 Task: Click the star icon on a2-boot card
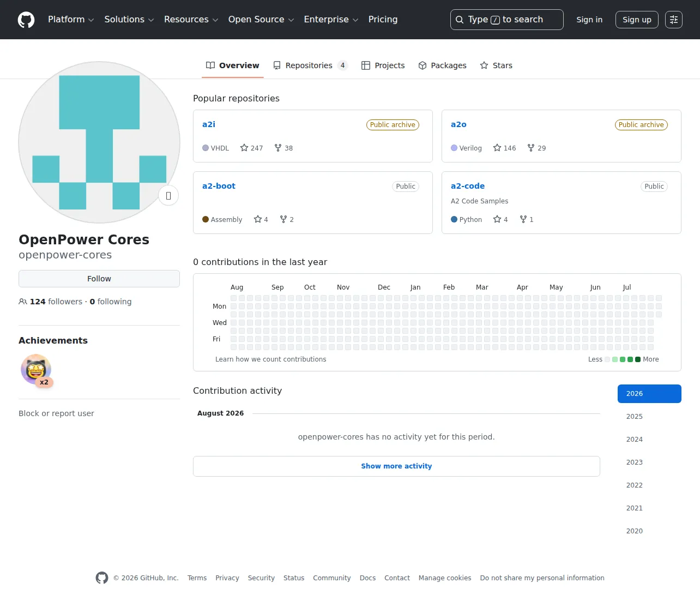(x=258, y=219)
